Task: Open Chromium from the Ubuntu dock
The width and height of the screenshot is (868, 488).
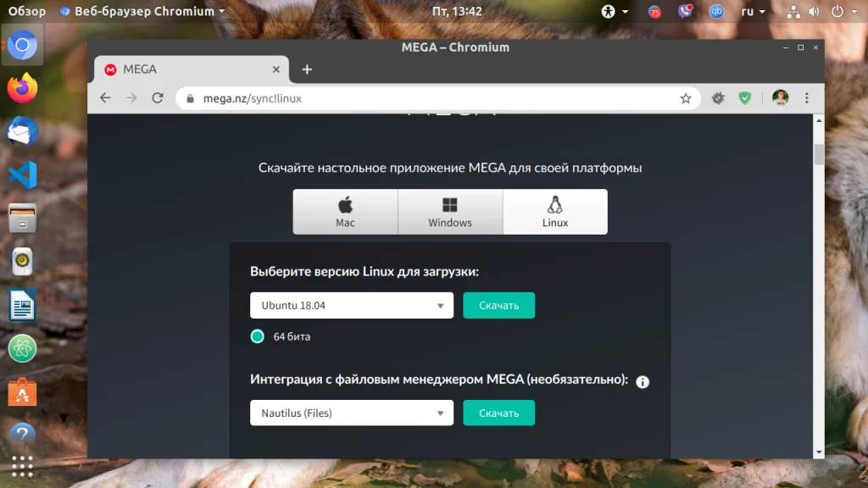Action: (x=22, y=45)
